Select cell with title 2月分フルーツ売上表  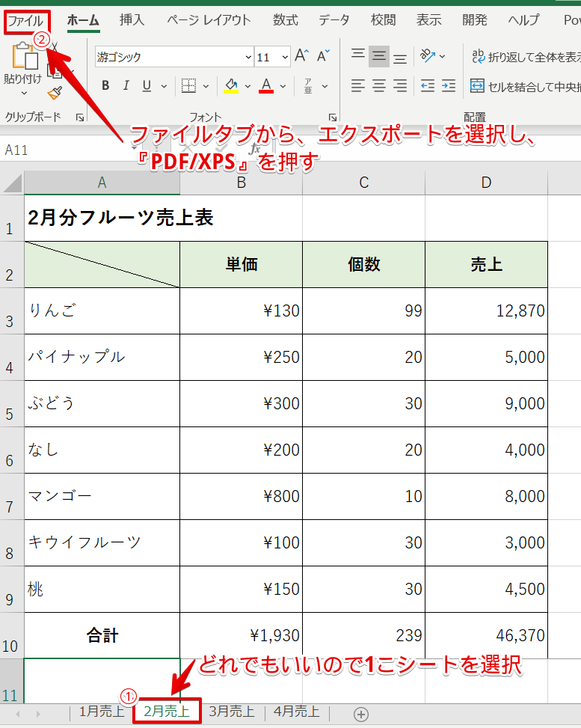[x=102, y=218]
